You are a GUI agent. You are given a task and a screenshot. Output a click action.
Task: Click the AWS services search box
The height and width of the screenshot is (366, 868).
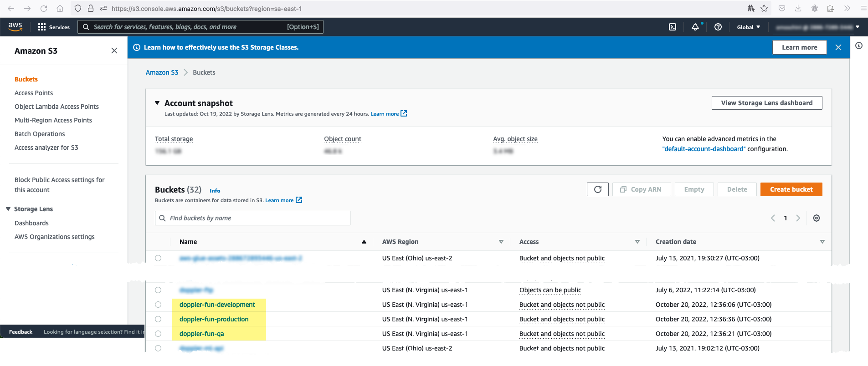click(200, 27)
